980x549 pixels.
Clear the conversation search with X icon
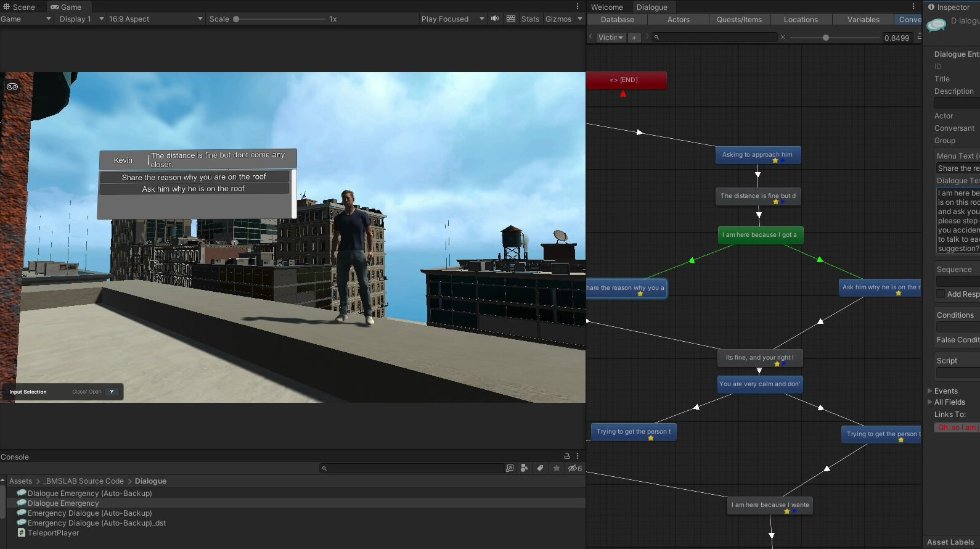coord(783,38)
